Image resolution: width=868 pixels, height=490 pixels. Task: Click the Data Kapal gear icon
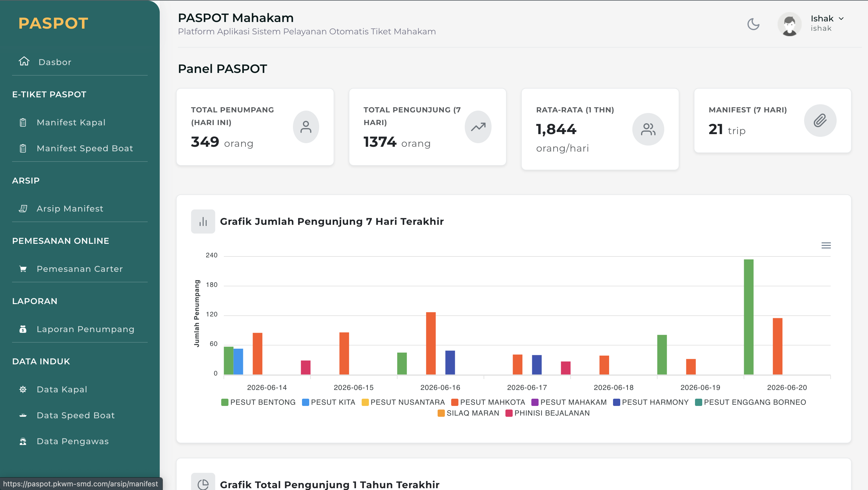(23, 389)
